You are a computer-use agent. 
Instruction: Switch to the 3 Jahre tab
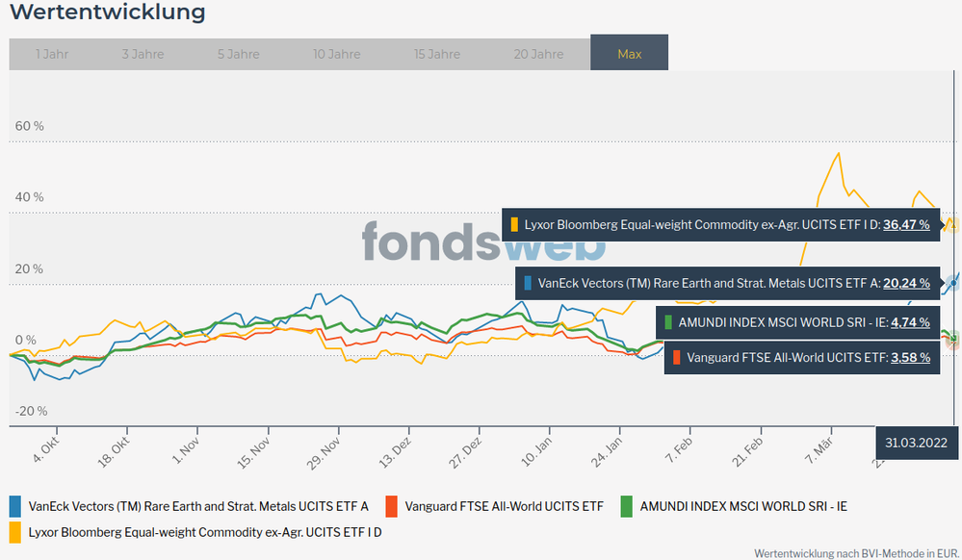(143, 54)
